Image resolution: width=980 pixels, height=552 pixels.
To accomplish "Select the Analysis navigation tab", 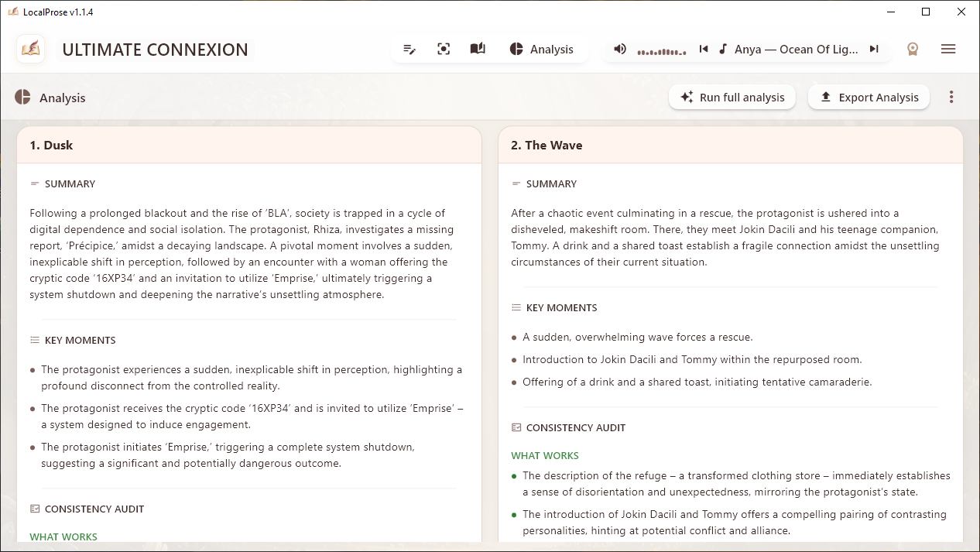I will (x=543, y=48).
